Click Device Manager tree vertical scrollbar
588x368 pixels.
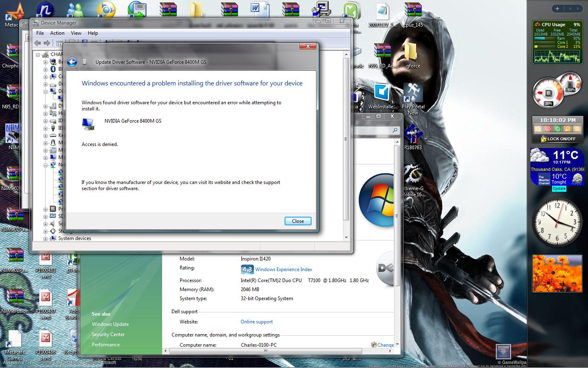point(346,139)
